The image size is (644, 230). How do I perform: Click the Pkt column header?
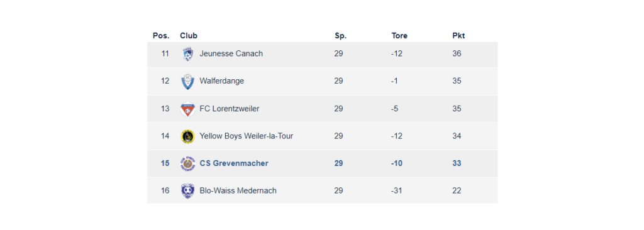pyautogui.click(x=458, y=36)
